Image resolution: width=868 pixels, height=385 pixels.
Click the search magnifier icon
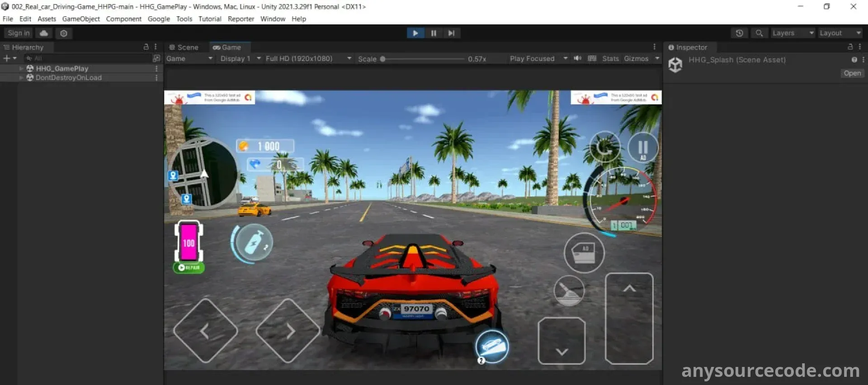(x=759, y=33)
